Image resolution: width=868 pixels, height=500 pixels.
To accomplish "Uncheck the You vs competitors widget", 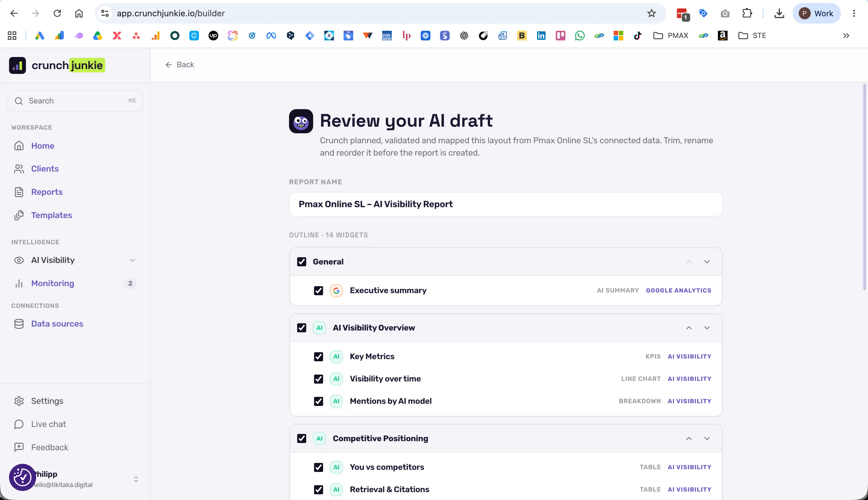I will click(x=319, y=467).
